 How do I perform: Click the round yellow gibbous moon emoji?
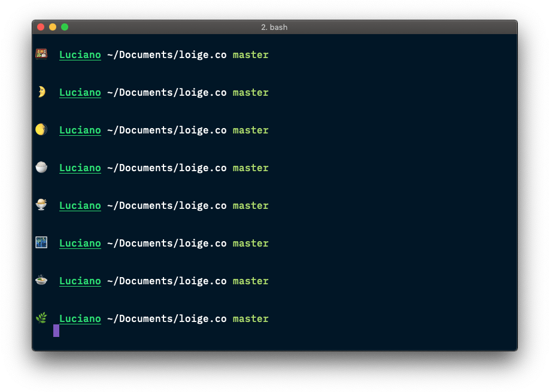click(x=41, y=129)
